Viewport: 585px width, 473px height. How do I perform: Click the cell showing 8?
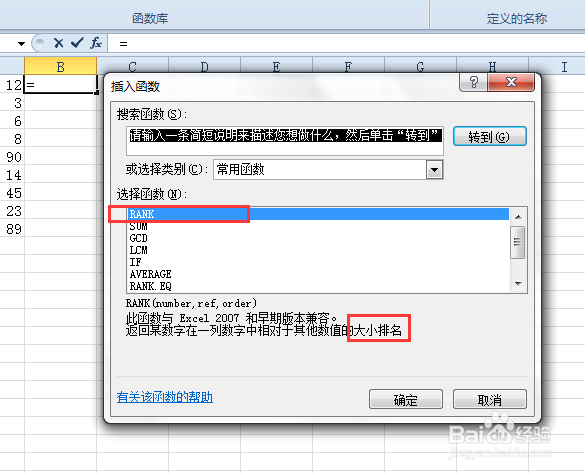12,139
